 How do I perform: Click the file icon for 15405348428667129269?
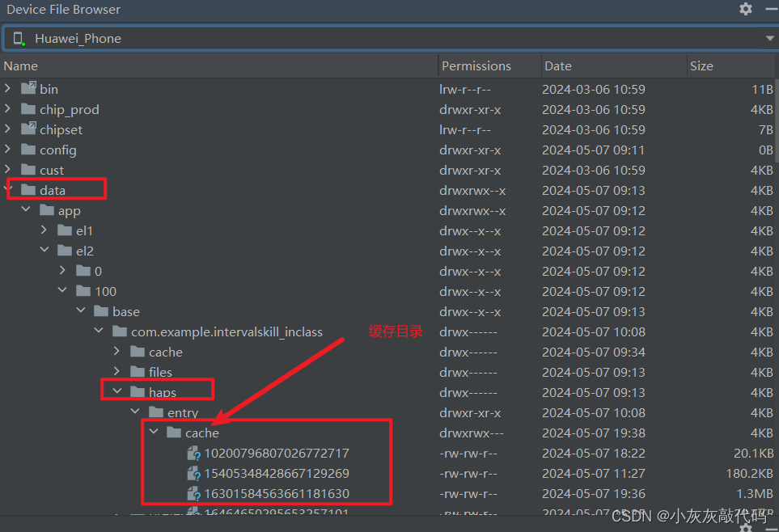pos(193,474)
